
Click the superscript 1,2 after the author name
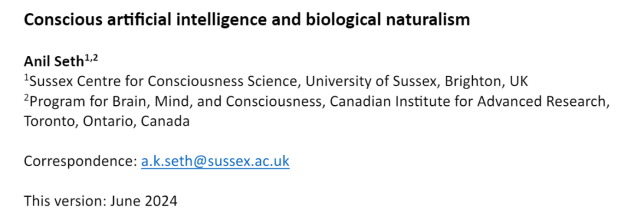(91, 57)
